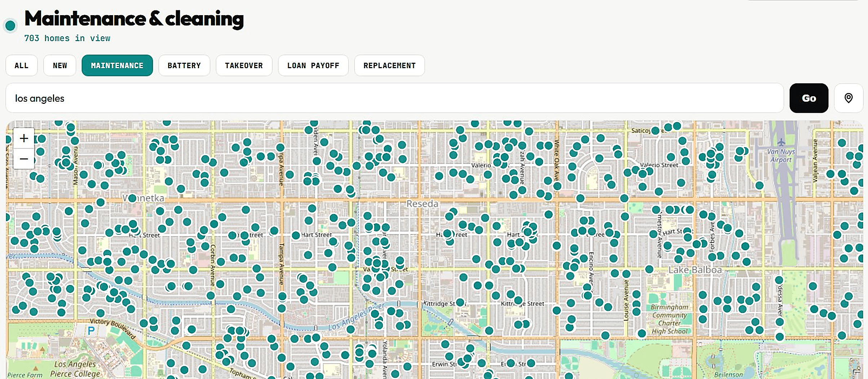Focus the los angeles search field
868x379 pixels.
pos(395,98)
